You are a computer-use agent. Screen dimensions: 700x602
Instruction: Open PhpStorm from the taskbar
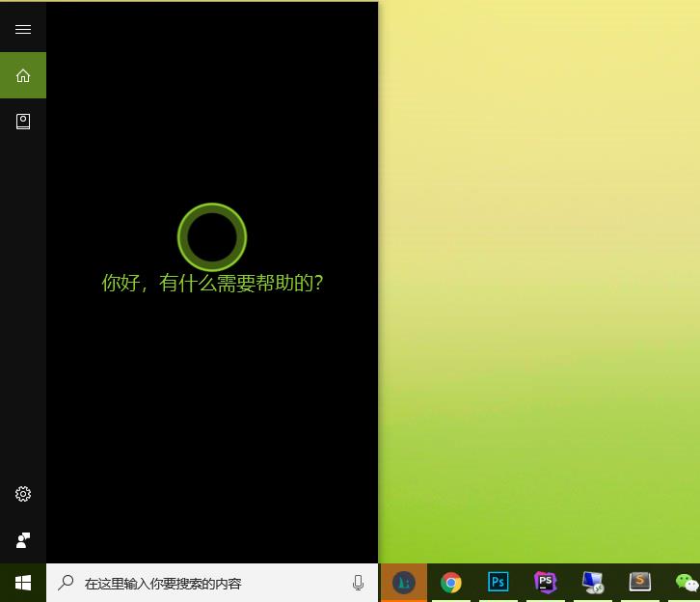[x=545, y=583]
